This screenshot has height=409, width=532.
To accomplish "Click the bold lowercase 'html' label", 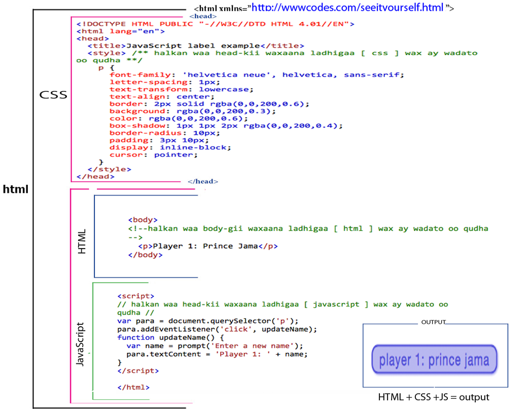I will click(16, 189).
